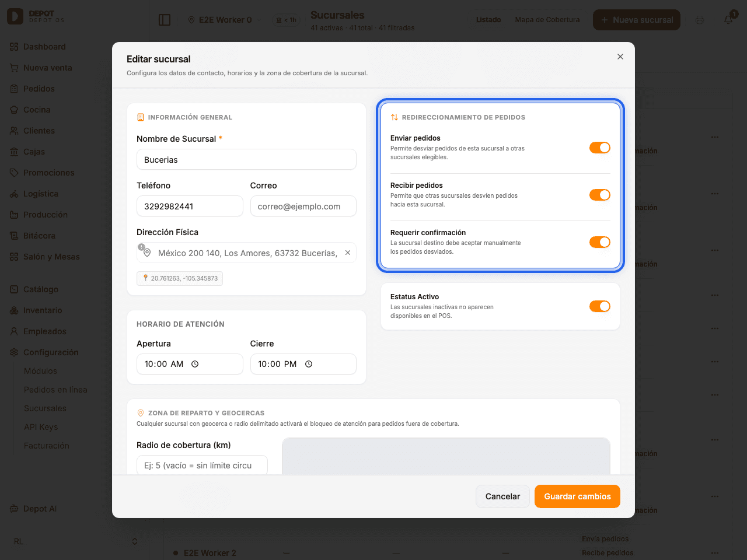Open Cajas in the sidebar

(34, 152)
